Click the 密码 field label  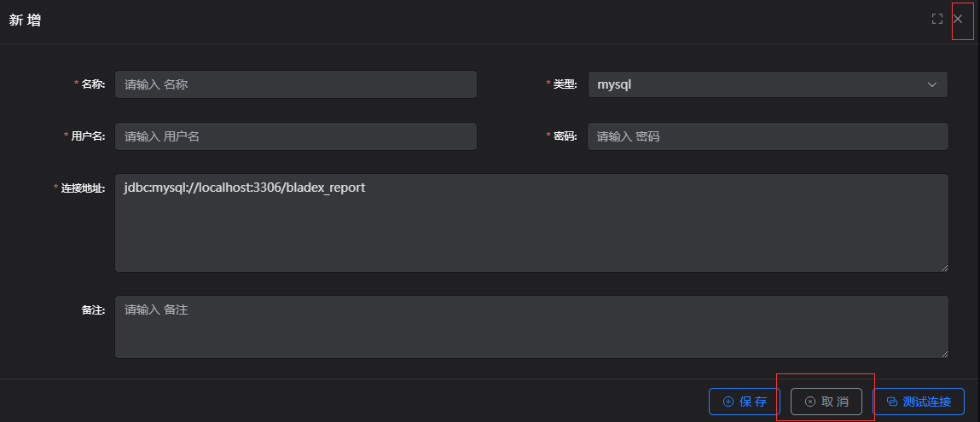coord(565,136)
